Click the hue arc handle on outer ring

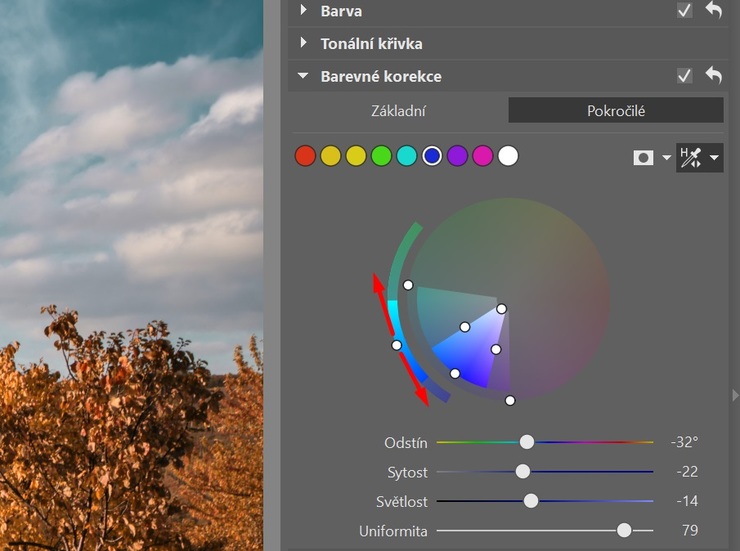coord(396,345)
